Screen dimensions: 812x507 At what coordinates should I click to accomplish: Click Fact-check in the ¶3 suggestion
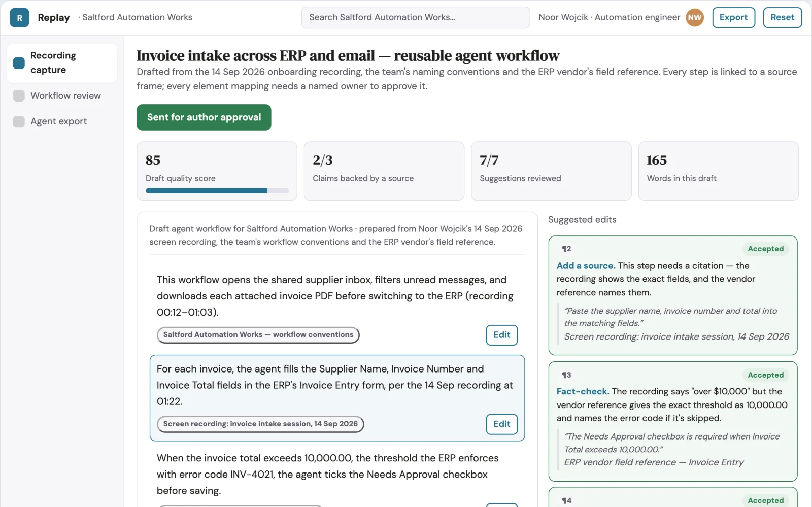pos(583,391)
